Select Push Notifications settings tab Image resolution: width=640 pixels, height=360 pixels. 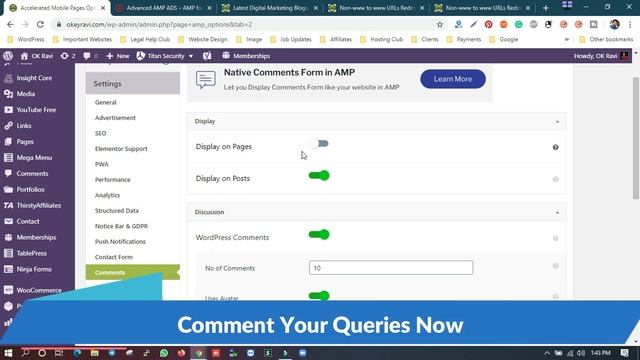pos(120,242)
